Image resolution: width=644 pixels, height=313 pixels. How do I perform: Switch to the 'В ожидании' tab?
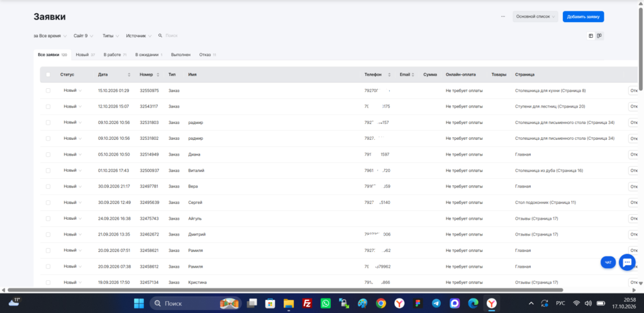pos(148,55)
